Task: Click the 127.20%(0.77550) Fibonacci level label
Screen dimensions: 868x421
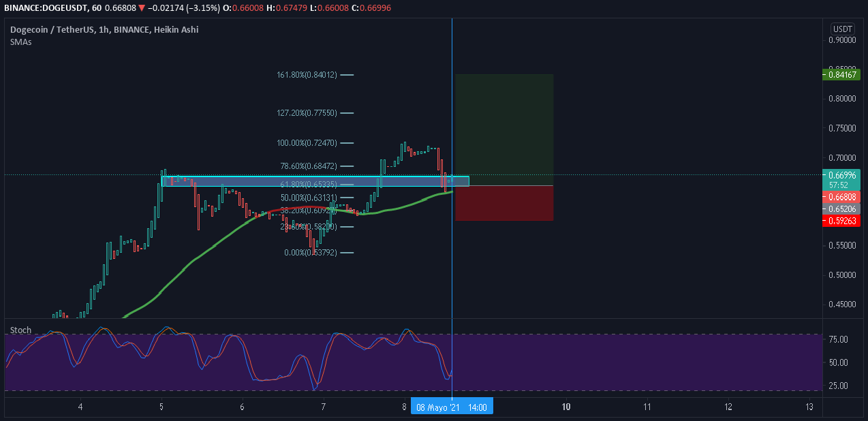Action: (x=307, y=113)
